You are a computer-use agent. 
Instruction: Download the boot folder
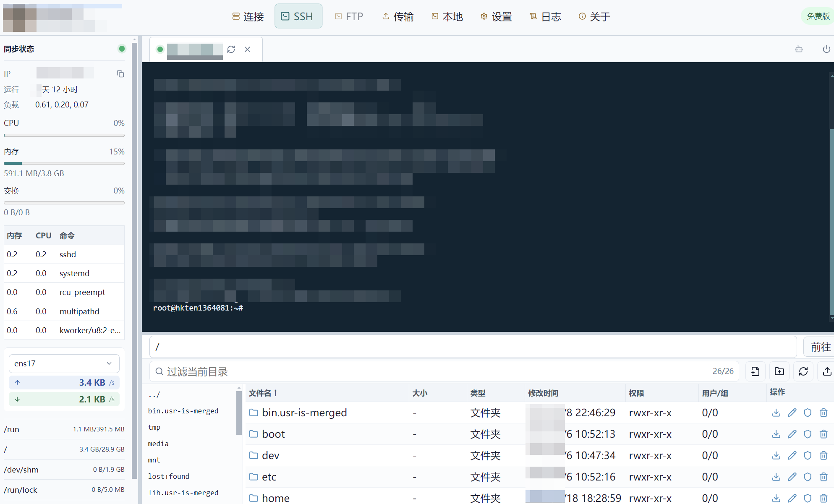click(776, 434)
